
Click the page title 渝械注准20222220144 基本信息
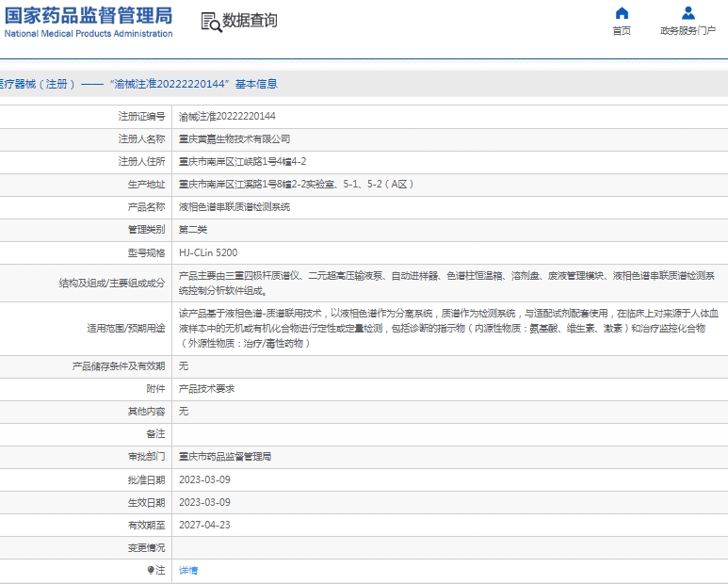pos(194,84)
